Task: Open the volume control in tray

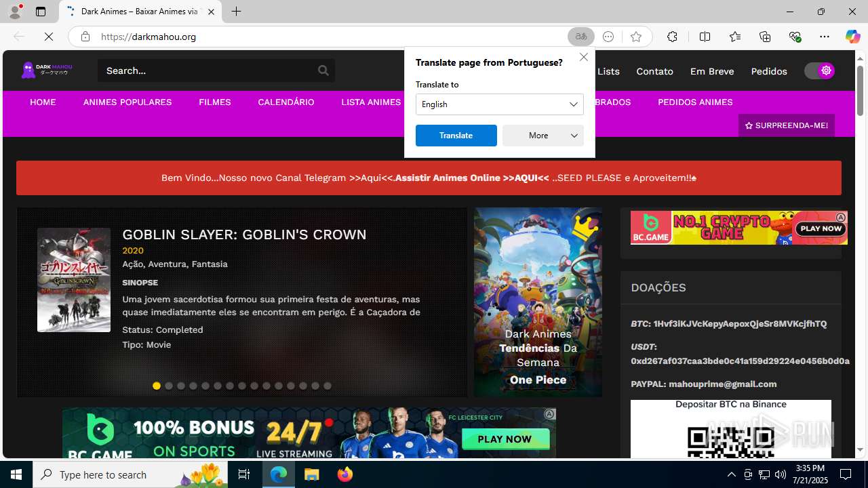Action: pyautogui.click(x=781, y=474)
